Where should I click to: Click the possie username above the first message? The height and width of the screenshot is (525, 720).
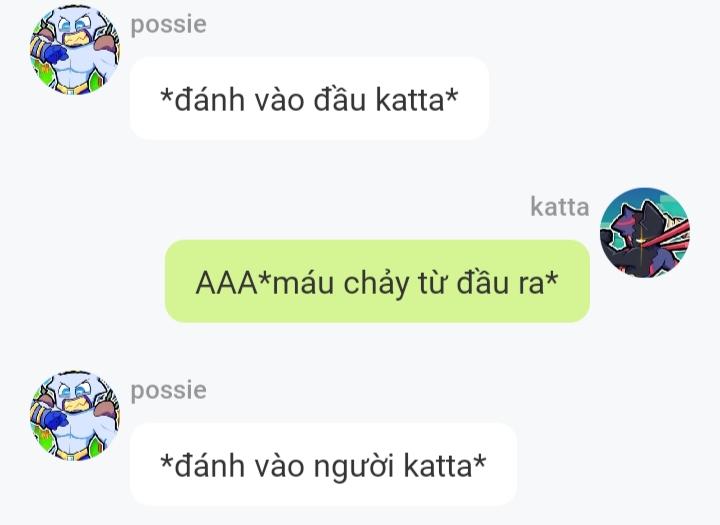pos(169,25)
